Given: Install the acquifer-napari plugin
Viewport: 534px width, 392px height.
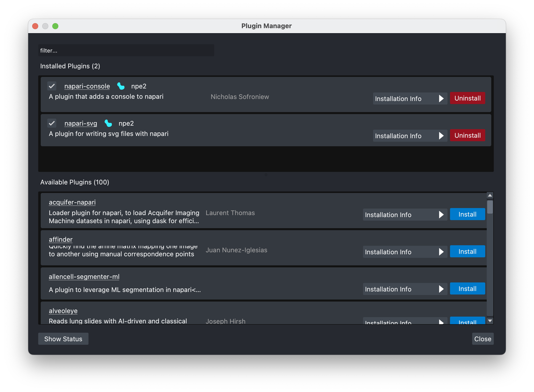Looking at the screenshot, I should tap(467, 214).
